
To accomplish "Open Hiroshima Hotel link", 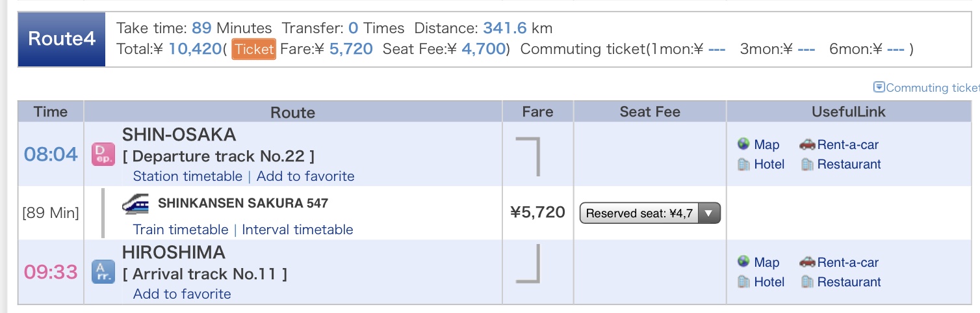I will pos(769,282).
